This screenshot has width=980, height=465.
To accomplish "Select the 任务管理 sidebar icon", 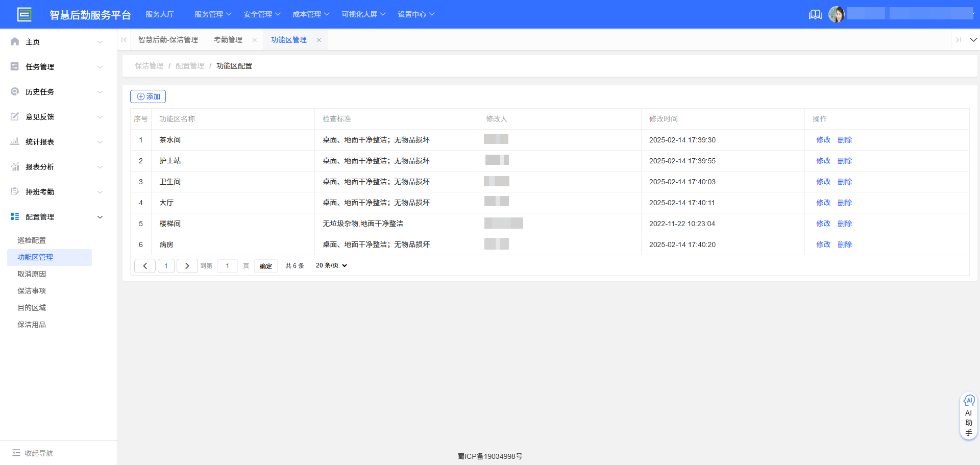I will coord(15,66).
